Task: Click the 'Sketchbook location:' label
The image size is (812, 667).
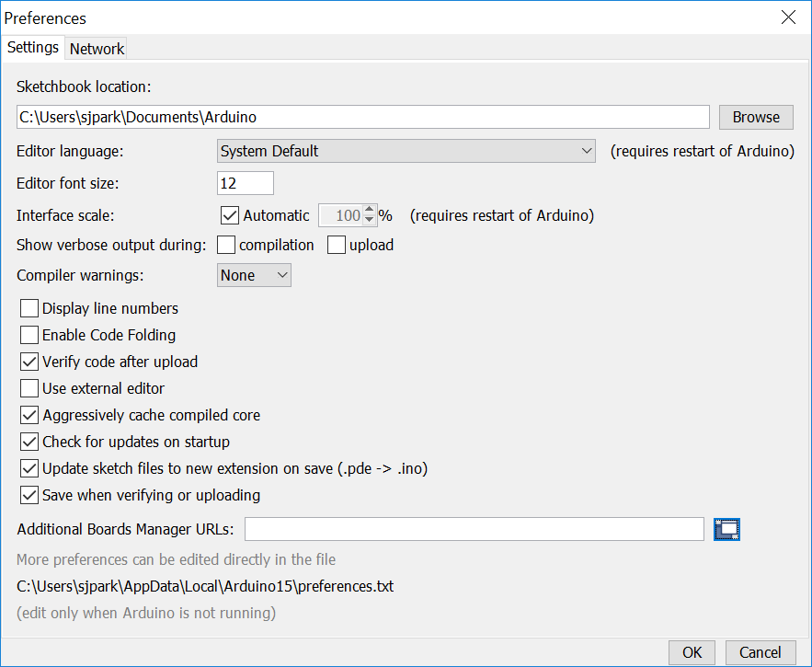Action: click(x=84, y=86)
